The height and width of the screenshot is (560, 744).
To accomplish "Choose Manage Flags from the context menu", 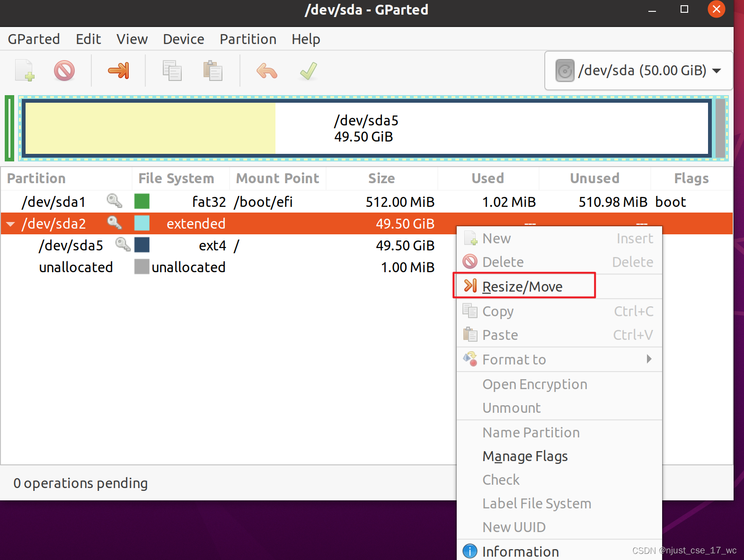I will pos(559,456).
